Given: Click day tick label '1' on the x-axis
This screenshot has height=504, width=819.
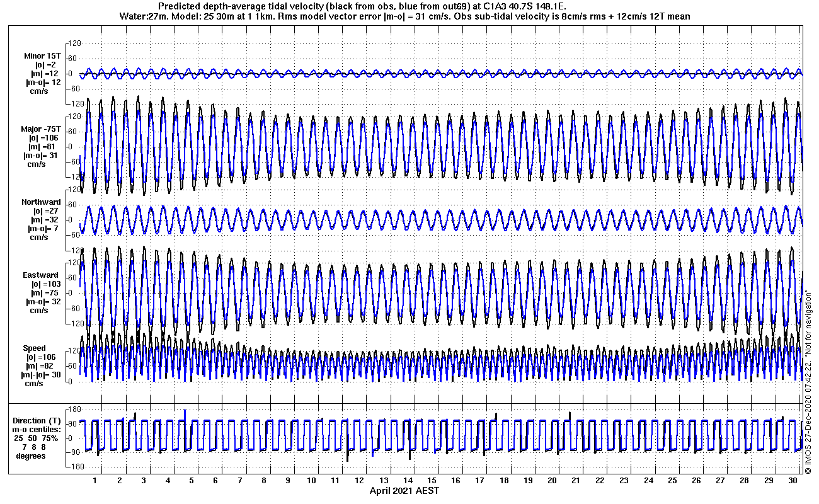Looking at the screenshot, I should pyautogui.click(x=95, y=481).
